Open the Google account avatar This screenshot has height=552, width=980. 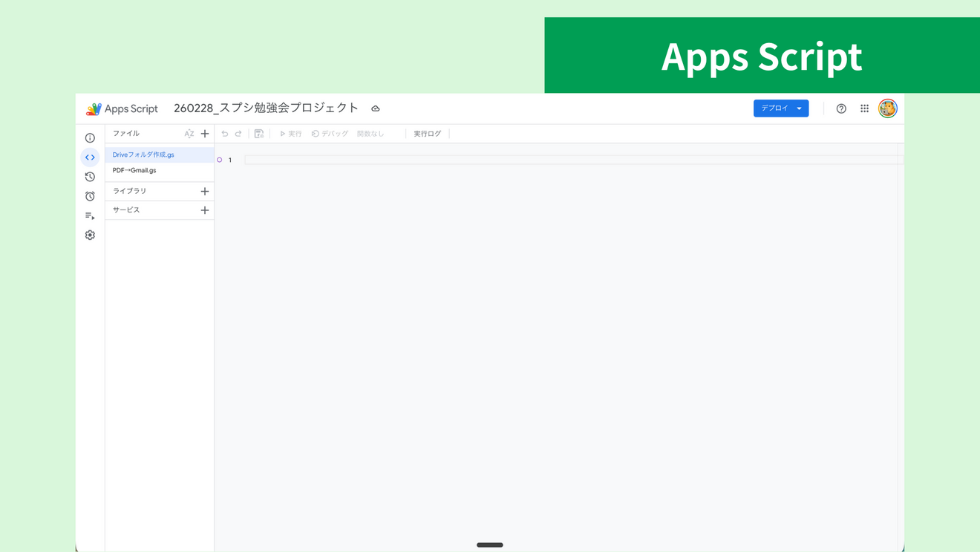point(888,108)
